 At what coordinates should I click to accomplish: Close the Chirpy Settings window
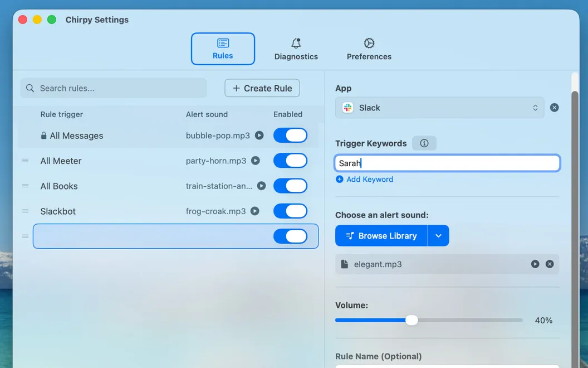(x=22, y=20)
